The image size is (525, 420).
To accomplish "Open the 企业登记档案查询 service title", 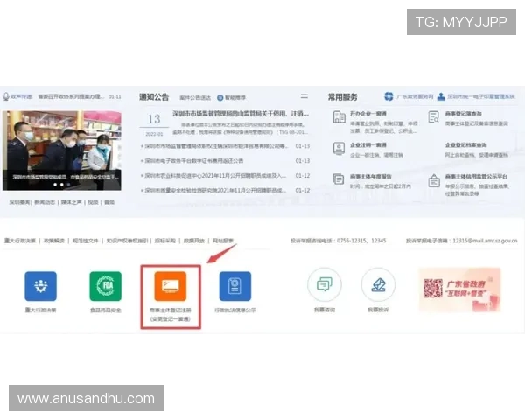I will pyautogui.click(x=465, y=145).
